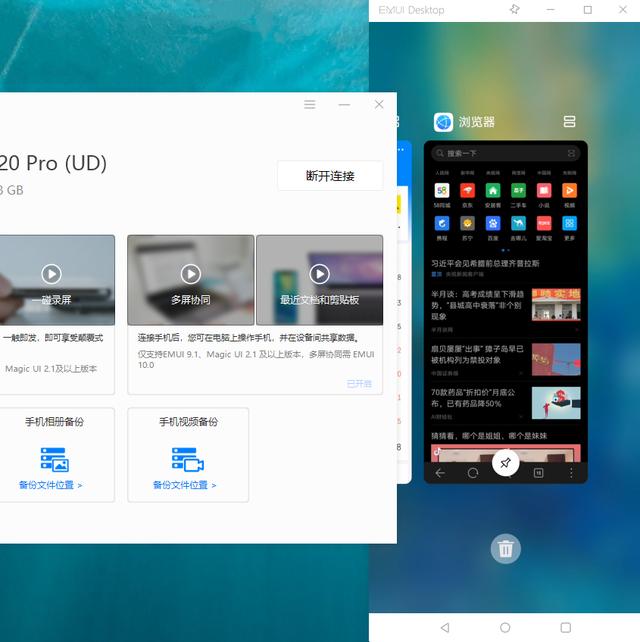The height and width of the screenshot is (642, 640).
Task: Open the 更多 blue grid icon
Action: [570, 224]
